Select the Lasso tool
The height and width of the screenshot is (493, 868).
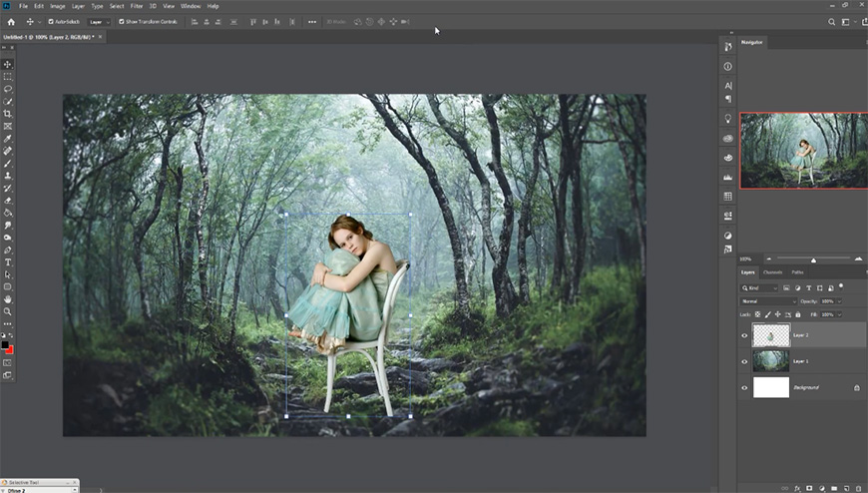point(8,89)
